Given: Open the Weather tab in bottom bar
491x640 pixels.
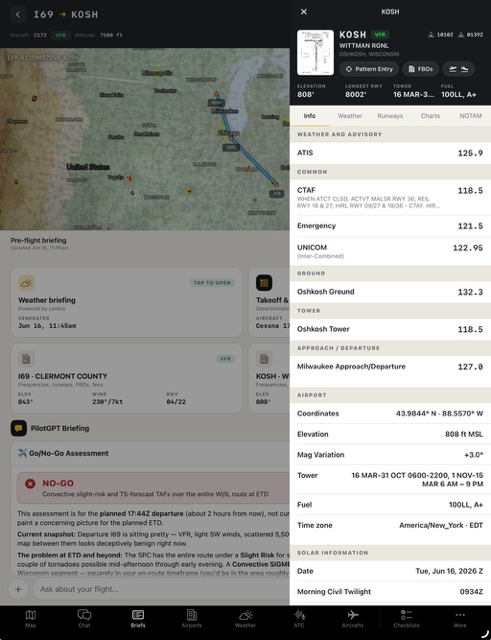Looking at the screenshot, I should [x=245, y=619].
